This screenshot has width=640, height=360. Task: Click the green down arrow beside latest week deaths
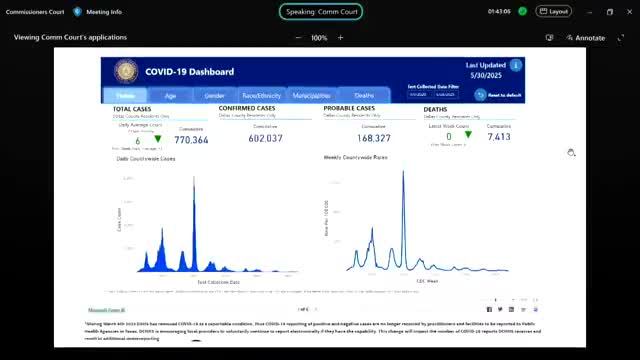[468, 135]
